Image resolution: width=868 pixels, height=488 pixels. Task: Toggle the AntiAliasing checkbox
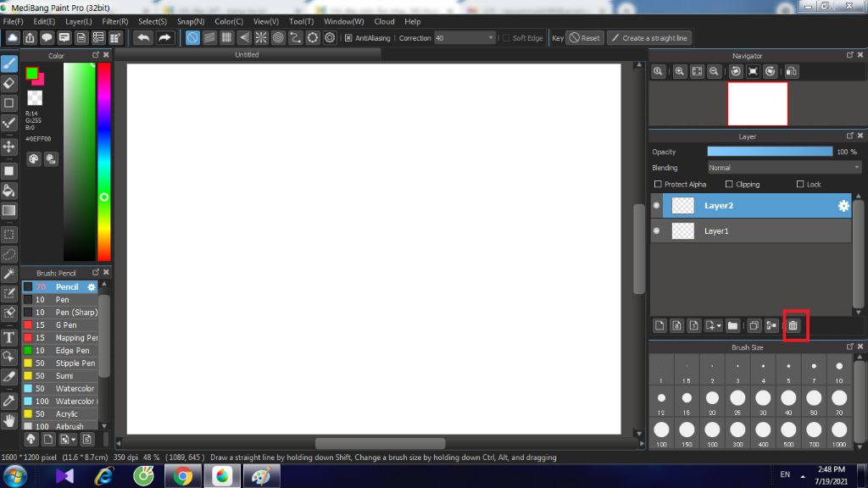tap(348, 37)
